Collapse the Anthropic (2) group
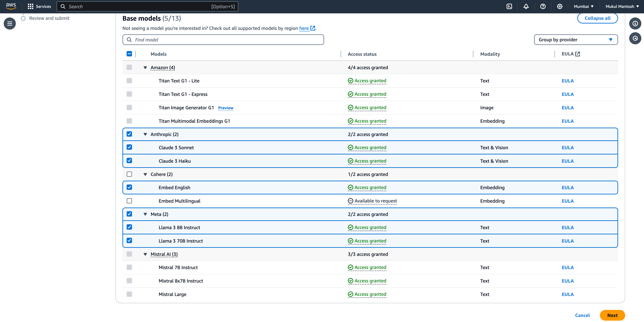This screenshot has width=644, height=322. pyautogui.click(x=145, y=134)
